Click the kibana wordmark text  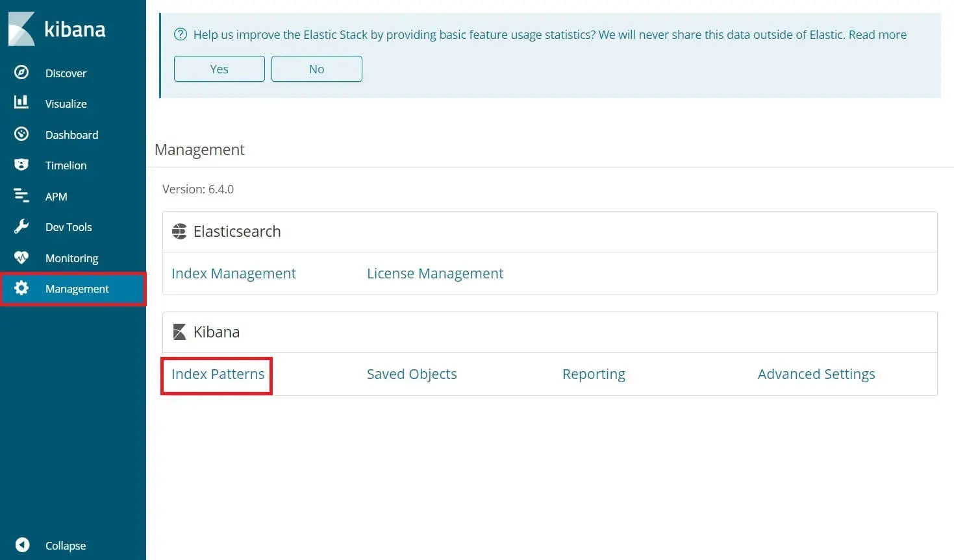click(x=75, y=29)
